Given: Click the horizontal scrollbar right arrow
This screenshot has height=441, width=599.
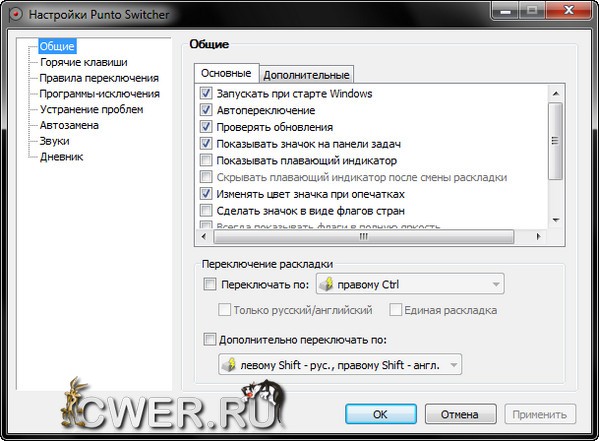Looking at the screenshot, I should click(x=539, y=237).
